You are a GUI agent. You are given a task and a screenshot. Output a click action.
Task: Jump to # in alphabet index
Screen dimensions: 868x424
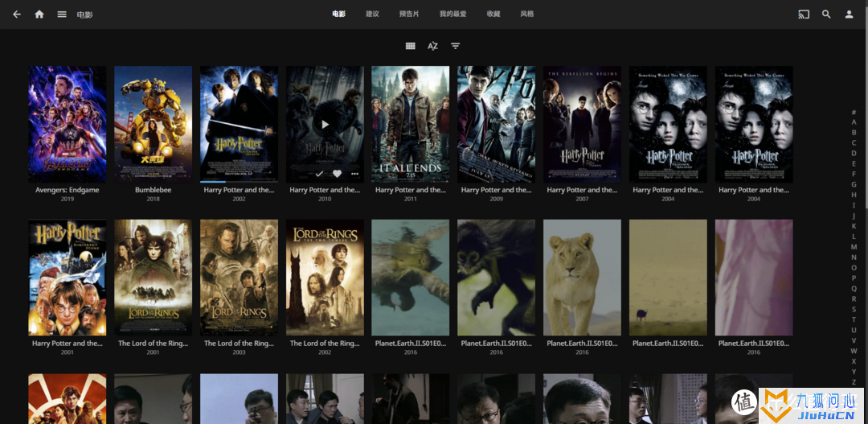pos(854,112)
